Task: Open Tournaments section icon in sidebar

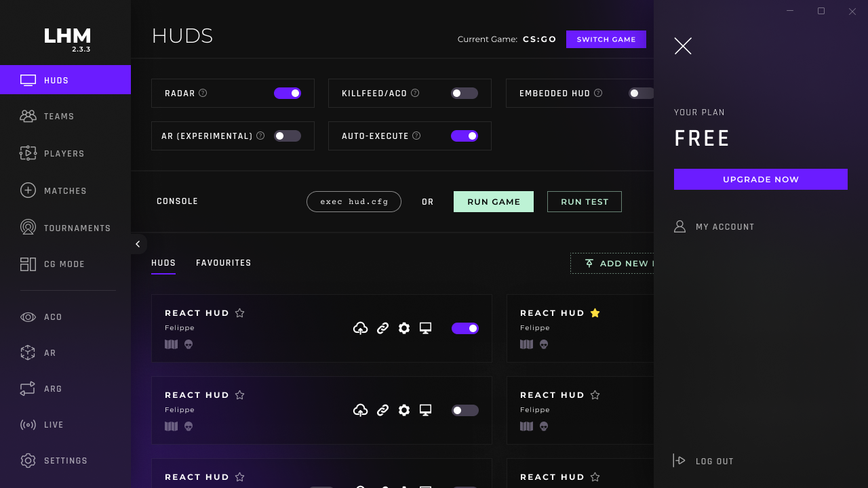Action: pyautogui.click(x=28, y=228)
